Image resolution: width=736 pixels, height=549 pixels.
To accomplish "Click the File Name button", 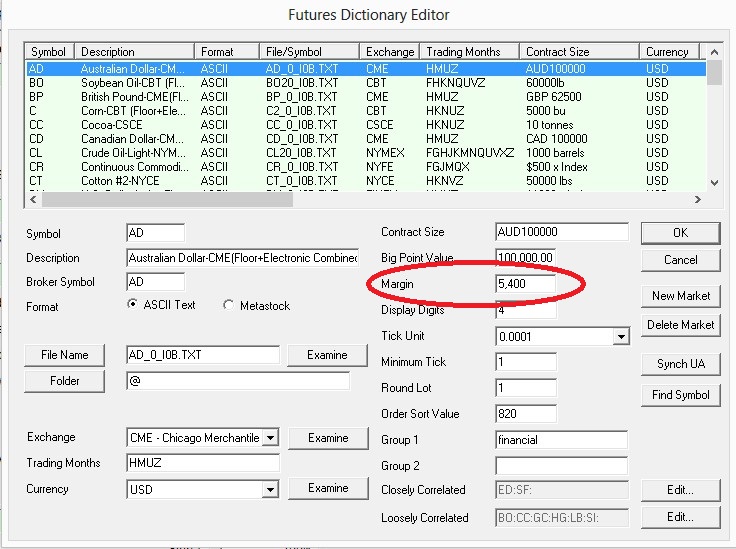I will click(64, 355).
